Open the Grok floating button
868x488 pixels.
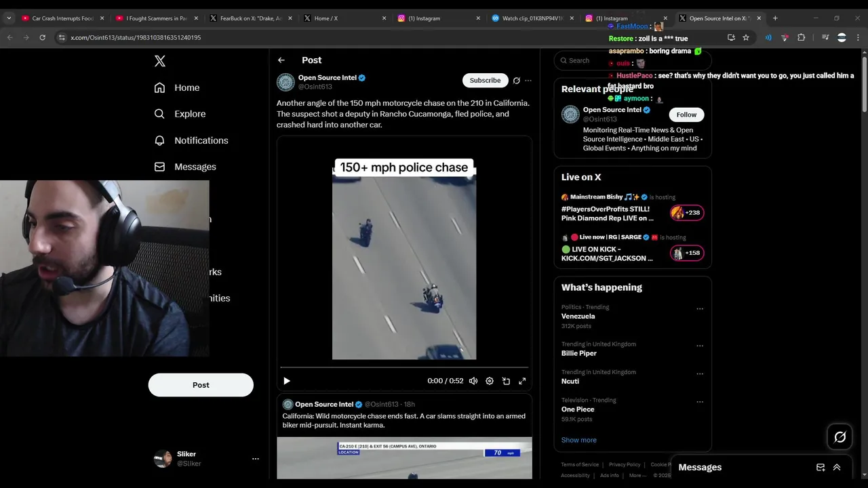click(x=840, y=437)
